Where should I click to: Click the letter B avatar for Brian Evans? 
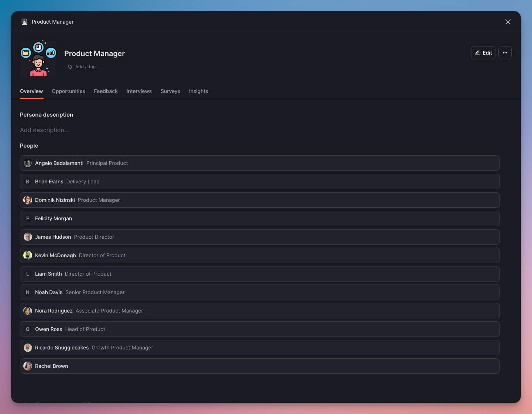click(28, 182)
